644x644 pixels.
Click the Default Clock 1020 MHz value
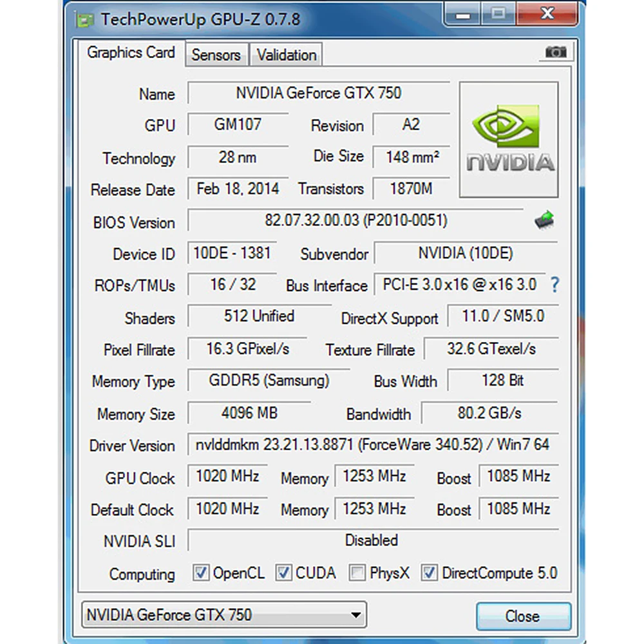(227, 509)
